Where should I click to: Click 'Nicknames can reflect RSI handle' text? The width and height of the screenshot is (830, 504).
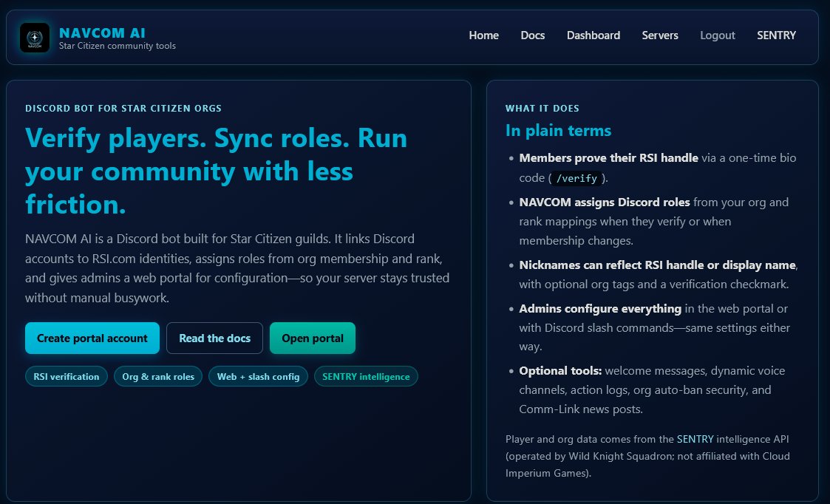658,265
